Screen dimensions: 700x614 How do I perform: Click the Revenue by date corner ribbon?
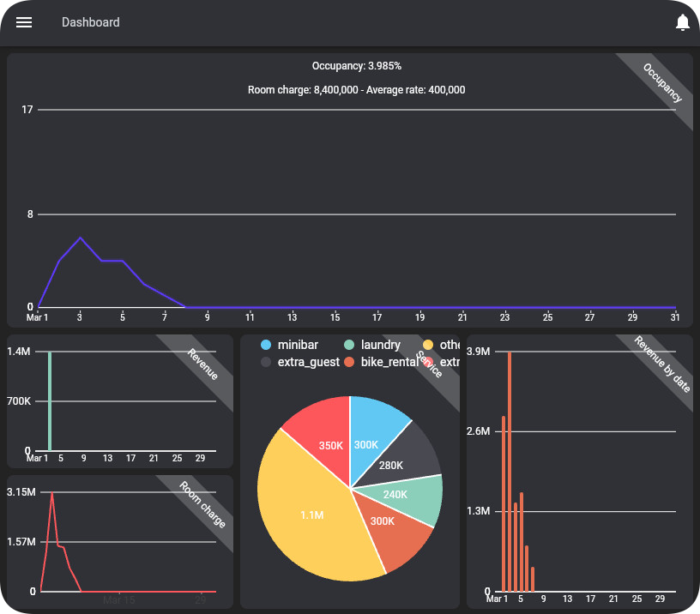click(x=662, y=364)
